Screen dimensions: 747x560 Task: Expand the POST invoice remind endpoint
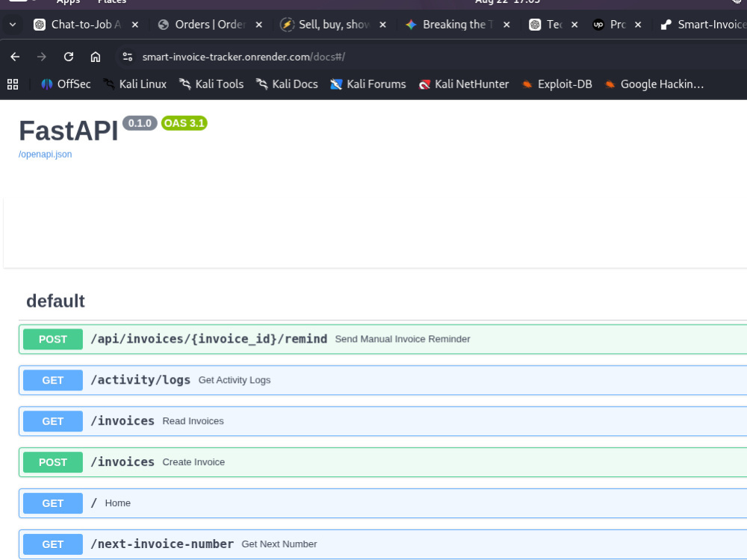point(382,339)
